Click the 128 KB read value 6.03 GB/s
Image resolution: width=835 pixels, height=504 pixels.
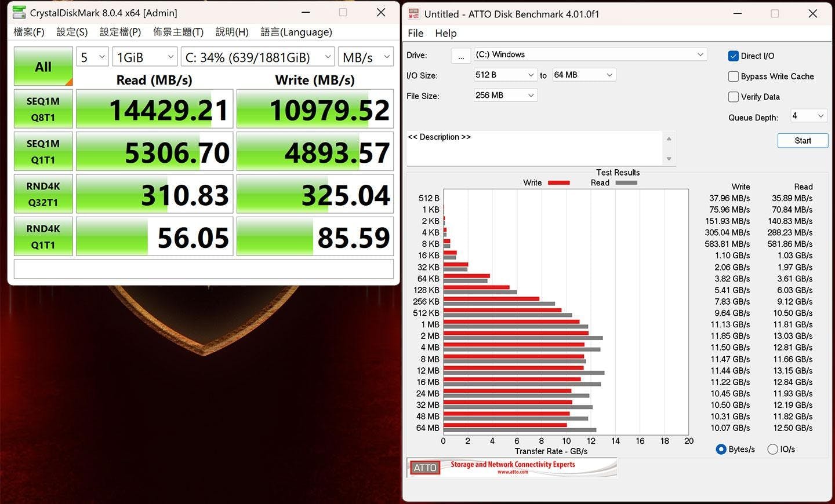(795, 290)
